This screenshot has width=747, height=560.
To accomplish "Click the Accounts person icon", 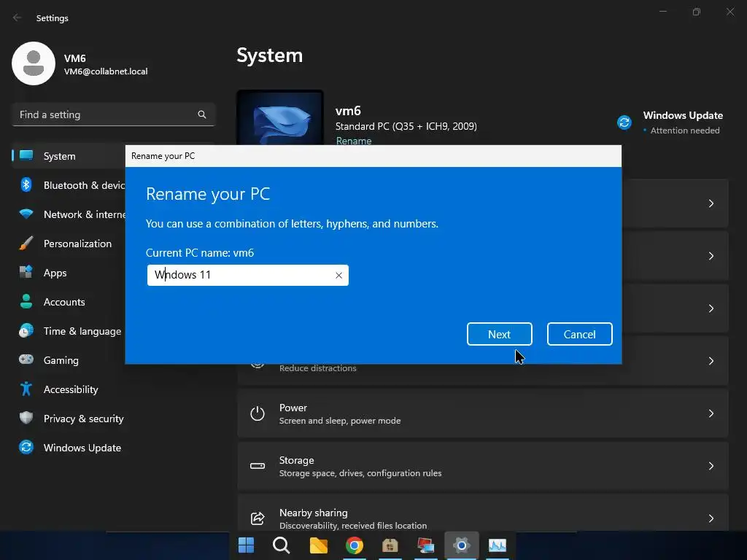I will tap(26, 301).
